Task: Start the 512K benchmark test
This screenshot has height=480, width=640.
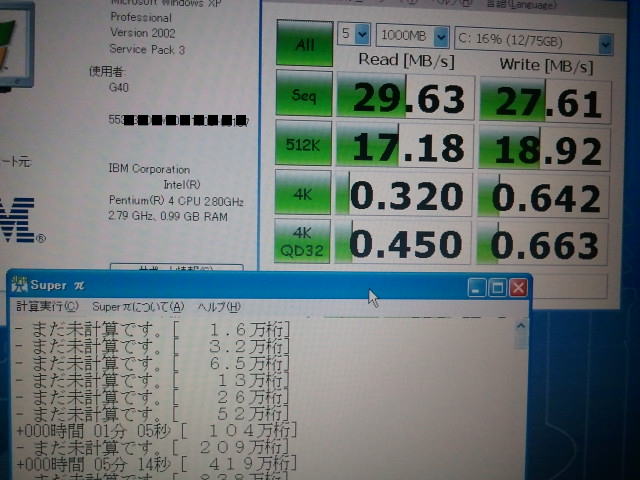Action: coord(303,143)
